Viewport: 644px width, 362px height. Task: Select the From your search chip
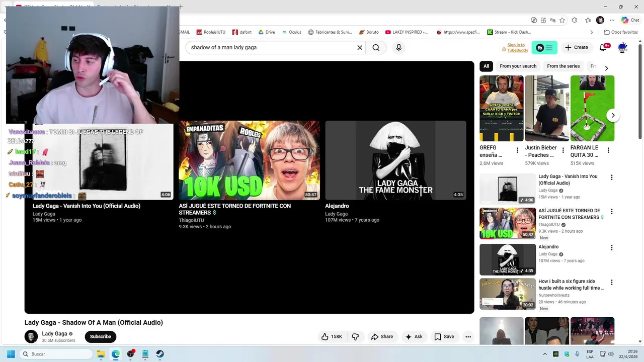(518, 66)
